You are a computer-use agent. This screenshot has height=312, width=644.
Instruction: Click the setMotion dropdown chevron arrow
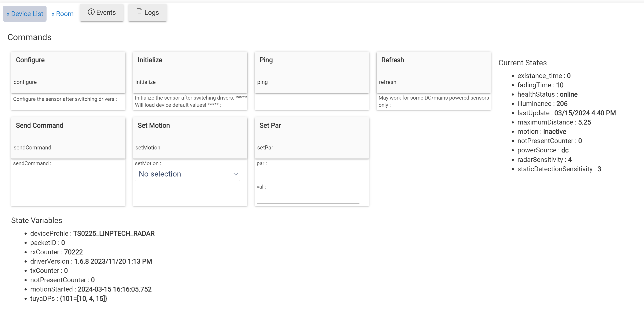tap(235, 174)
